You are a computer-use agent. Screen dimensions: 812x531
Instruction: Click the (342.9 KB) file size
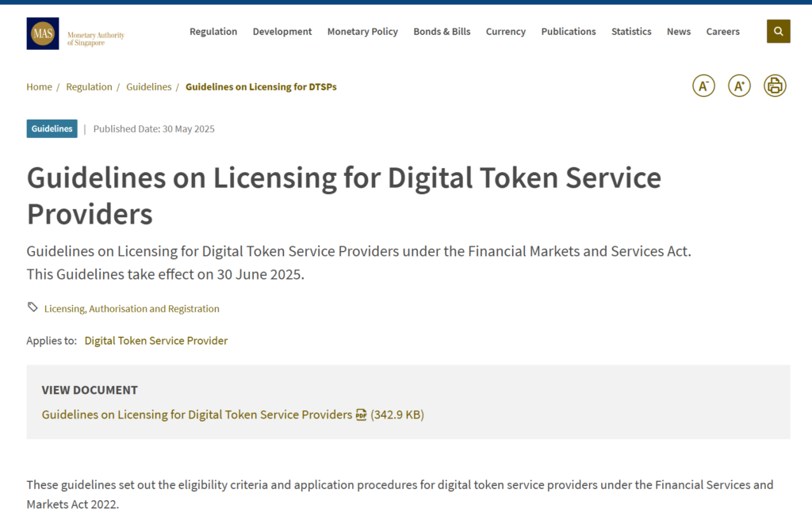397,414
